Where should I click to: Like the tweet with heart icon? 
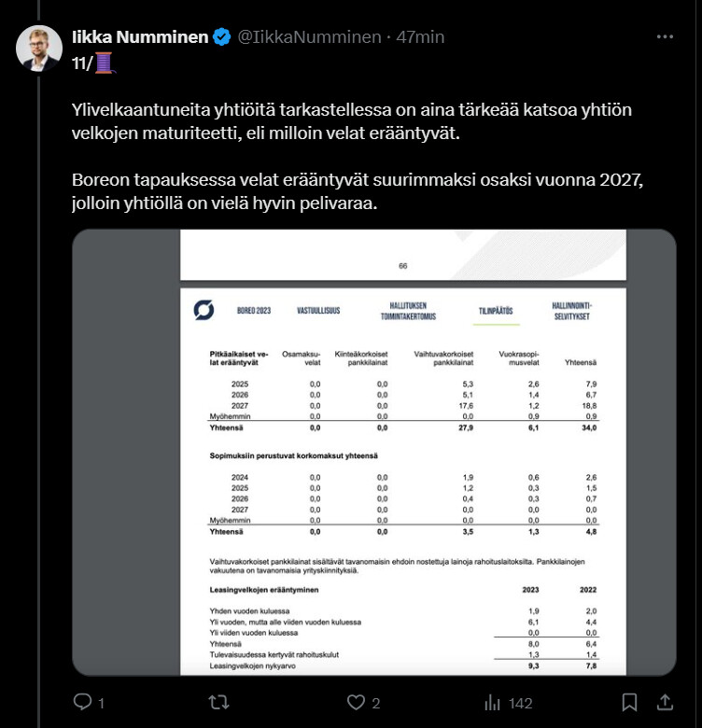click(356, 702)
